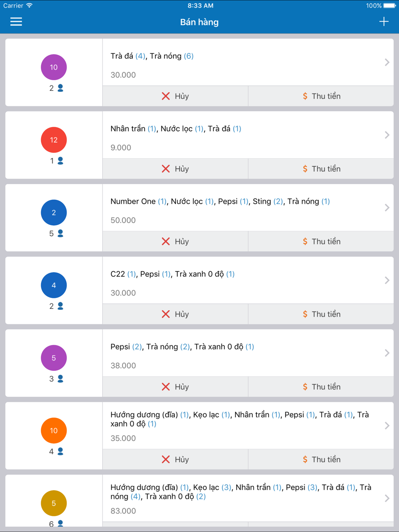Tap the red table 12 circle

point(54,140)
